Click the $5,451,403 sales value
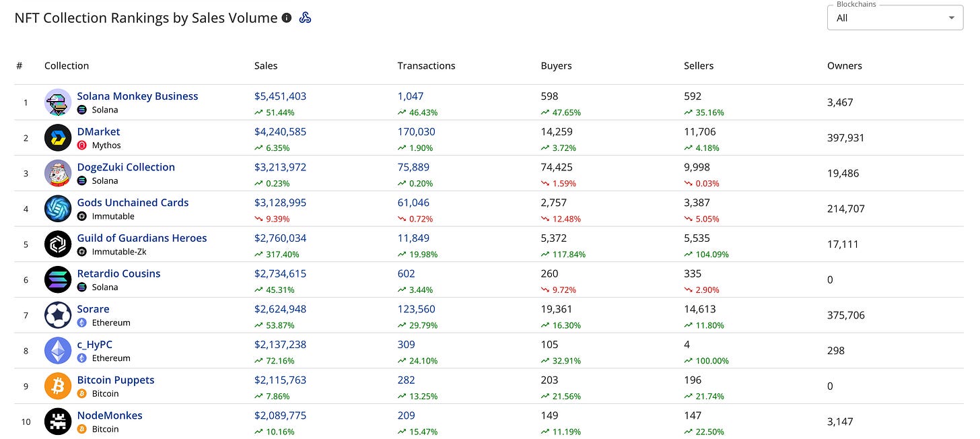Screen dimensions: 980x439 pos(280,96)
